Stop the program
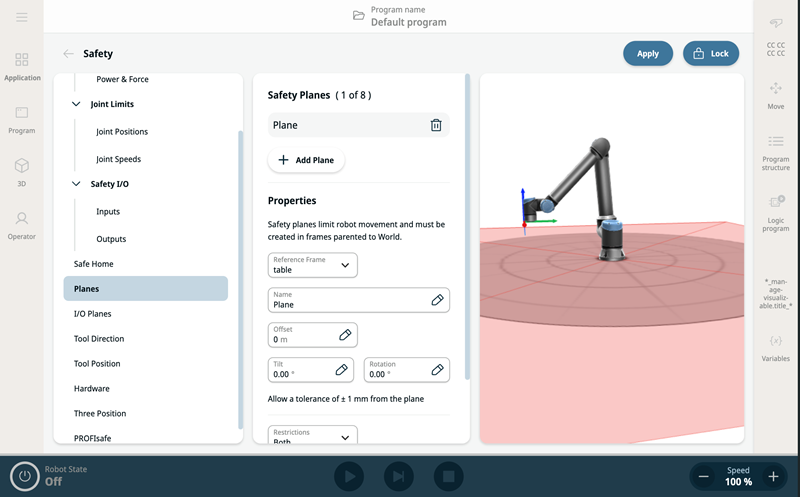This screenshot has height=497, width=800. (448, 477)
